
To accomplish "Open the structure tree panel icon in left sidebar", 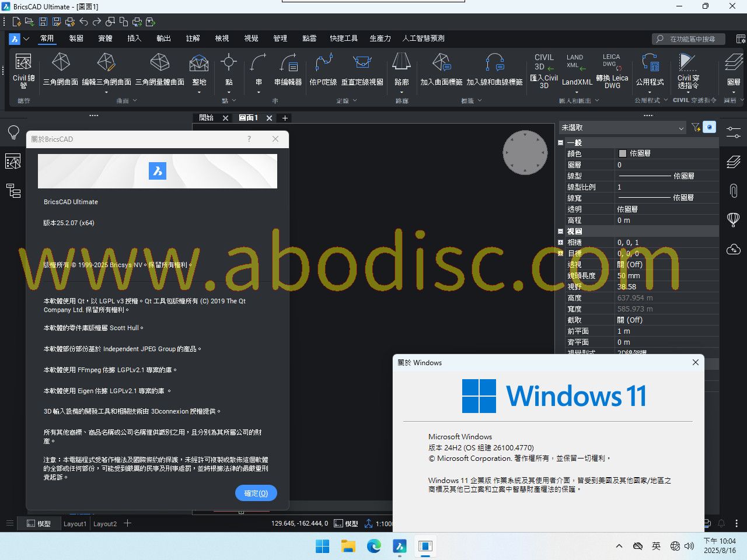I will (x=13, y=190).
